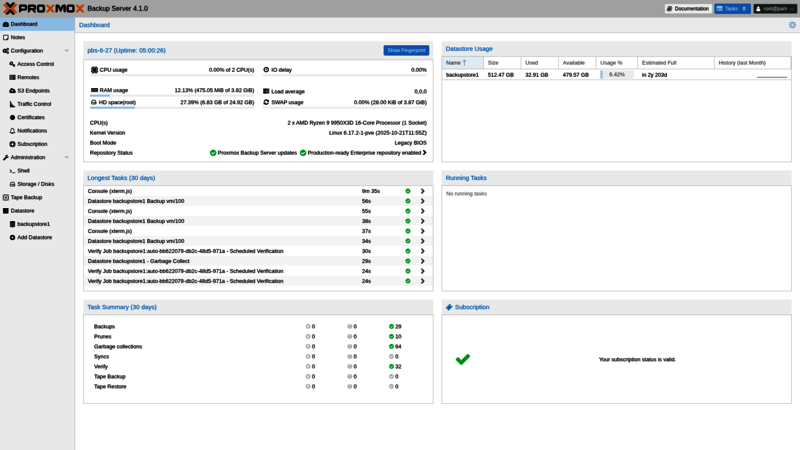Image resolution: width=800 pixels, height=450 pixels.
Task: Click the 6.42% usage bar for backupstore1
Action: 617,74
